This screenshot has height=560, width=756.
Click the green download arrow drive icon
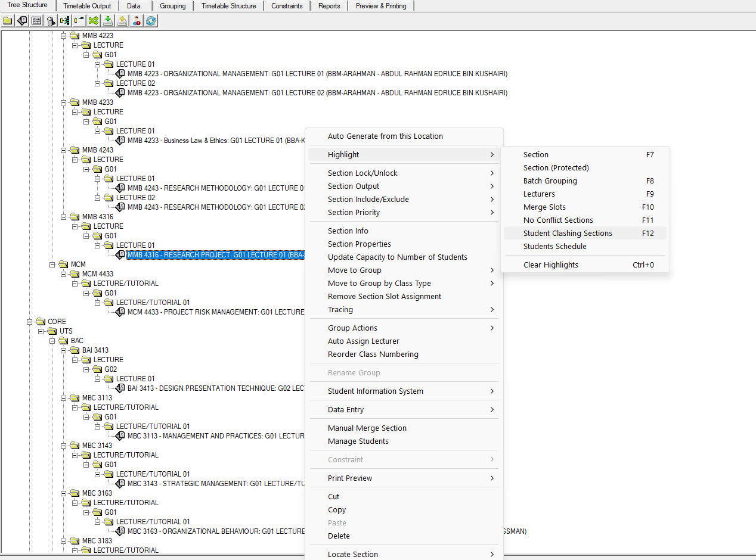coord(108,21)
